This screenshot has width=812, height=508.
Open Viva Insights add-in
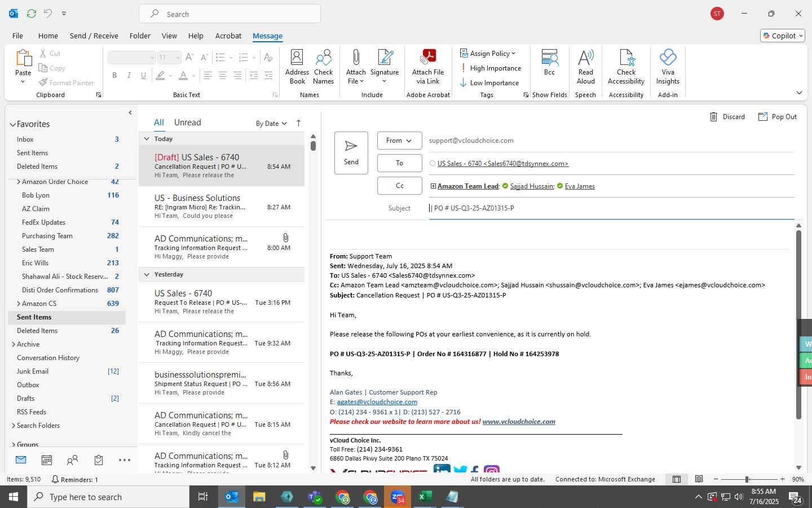(668, 67)
